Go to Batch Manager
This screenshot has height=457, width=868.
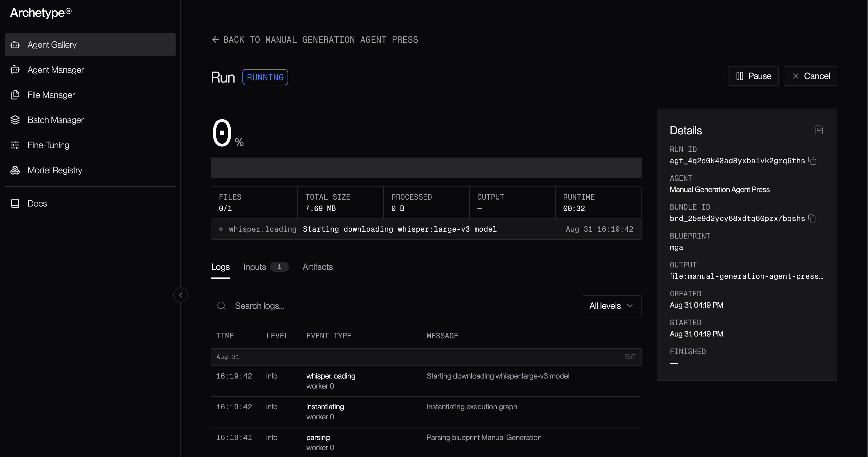click(90, 120)
